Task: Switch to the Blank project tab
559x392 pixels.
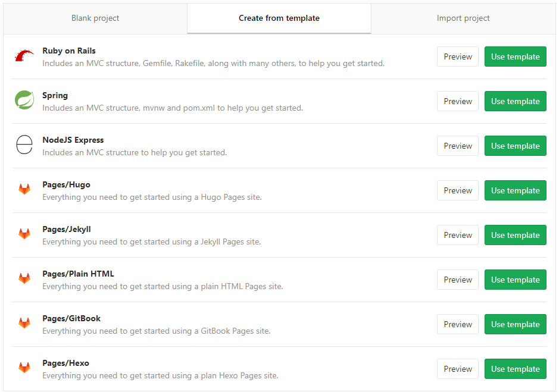Action: pyautogui.click(x=95, y=18)
